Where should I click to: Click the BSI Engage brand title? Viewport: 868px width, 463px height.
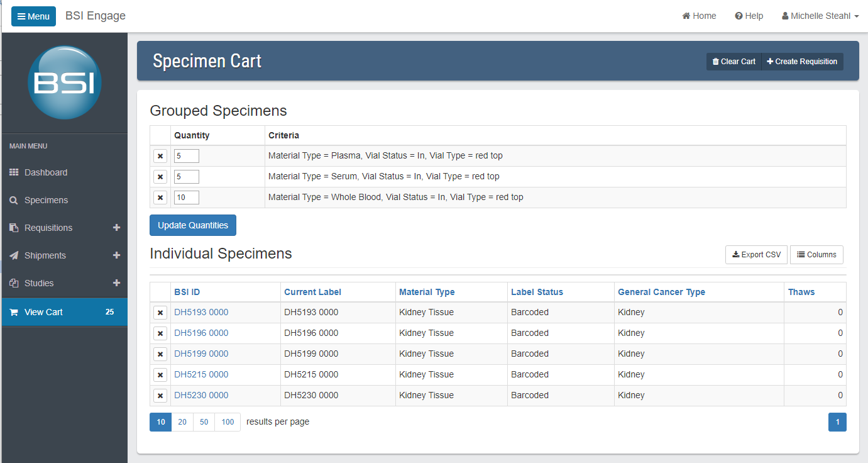pos(96,16)
